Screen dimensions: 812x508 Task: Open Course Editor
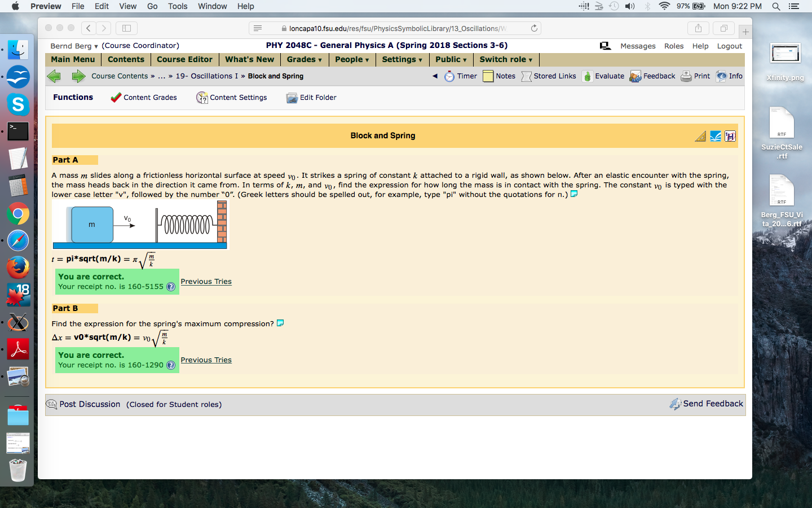tap(184, 59)
